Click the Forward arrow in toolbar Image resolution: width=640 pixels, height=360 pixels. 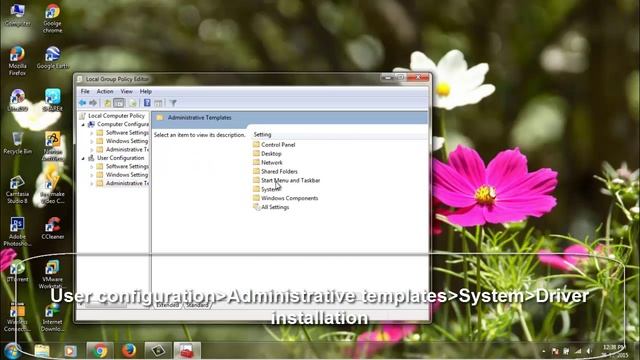point(93,103)
